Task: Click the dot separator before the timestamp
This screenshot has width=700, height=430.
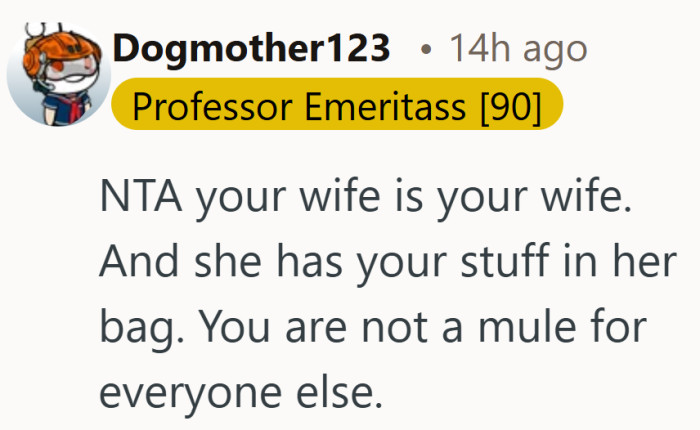Action: pos(425,48)
